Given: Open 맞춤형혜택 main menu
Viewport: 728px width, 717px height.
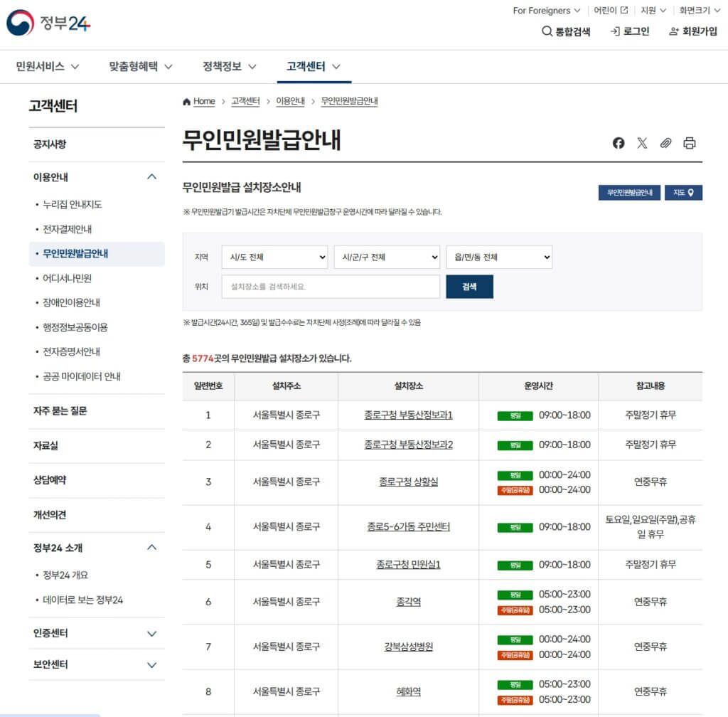Looking at the screenshot, I should point(141,66).
